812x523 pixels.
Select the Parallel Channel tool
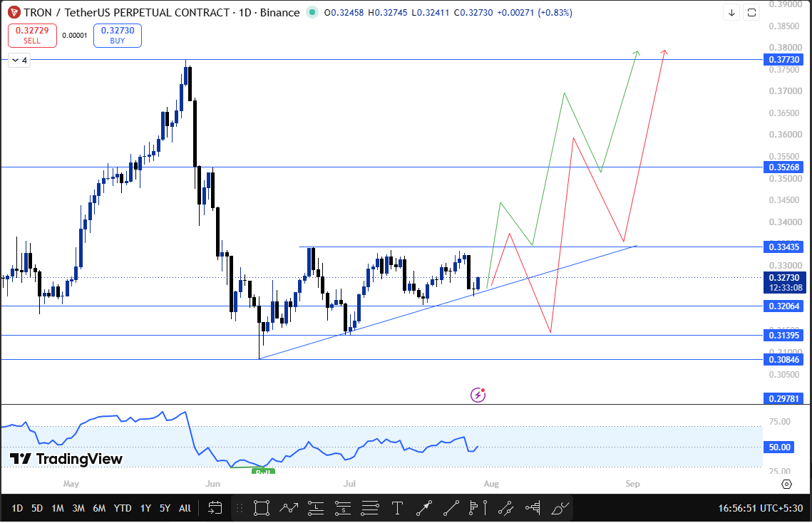tap(505, 508)
